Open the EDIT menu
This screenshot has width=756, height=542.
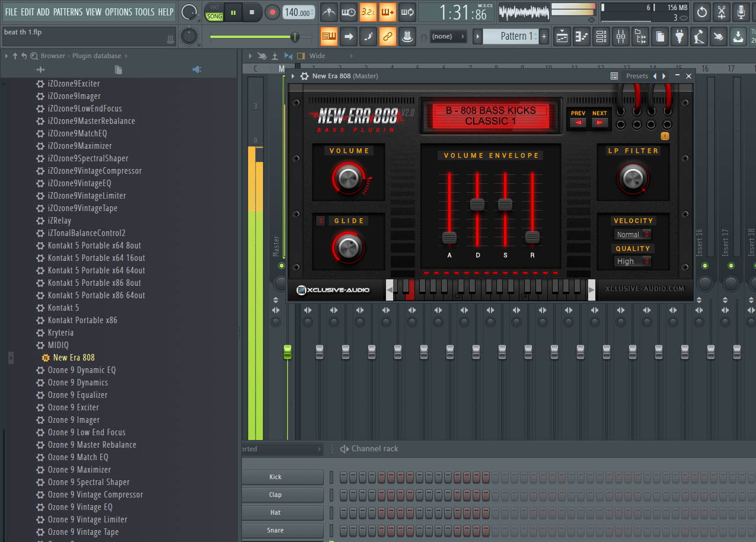[x=27, y=12]
